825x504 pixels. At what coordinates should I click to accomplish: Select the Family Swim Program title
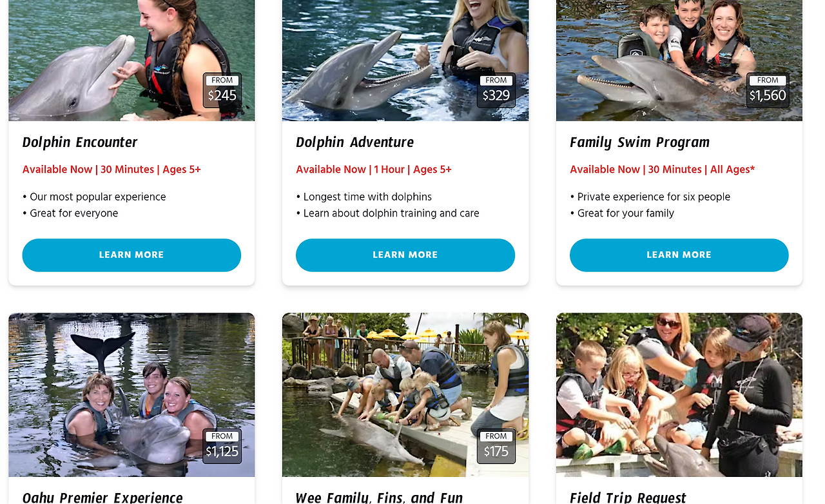(639, 142)
